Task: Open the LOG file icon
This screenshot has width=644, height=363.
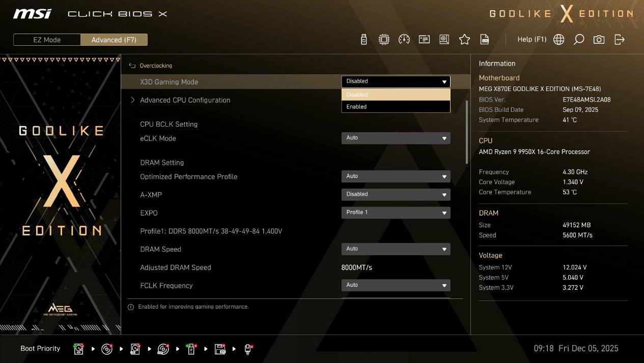Action: [485, 40]
